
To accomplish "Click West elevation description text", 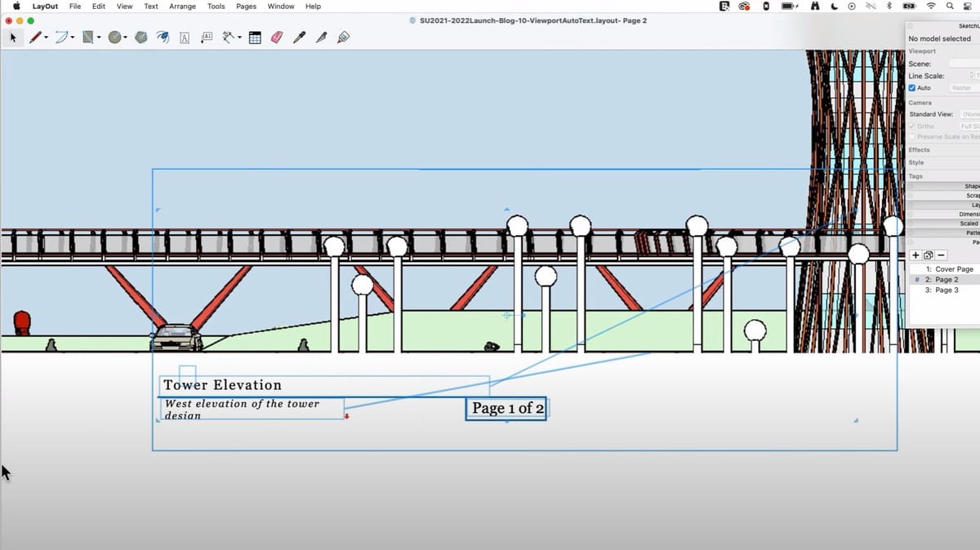I will click(x=243, y=409).
